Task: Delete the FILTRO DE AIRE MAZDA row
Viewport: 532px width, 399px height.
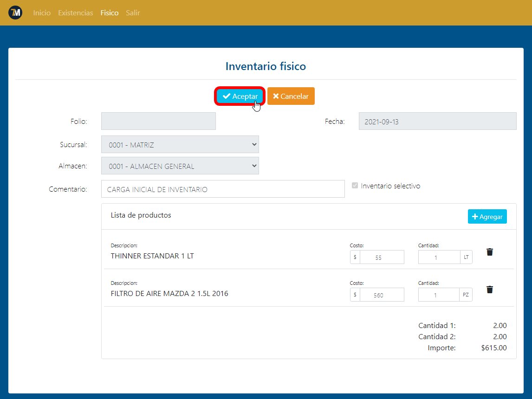Action: [489, 290]
